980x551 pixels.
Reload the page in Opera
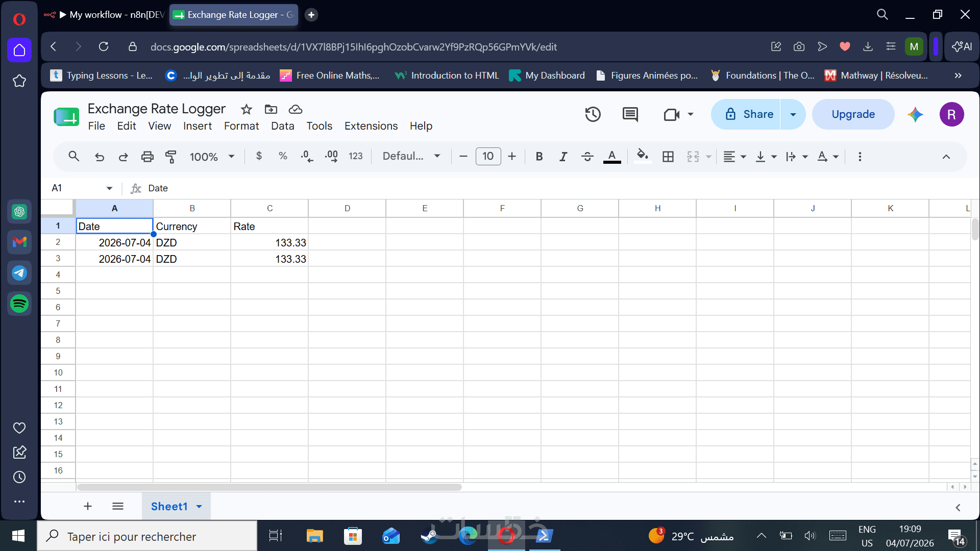coord(104,47)
